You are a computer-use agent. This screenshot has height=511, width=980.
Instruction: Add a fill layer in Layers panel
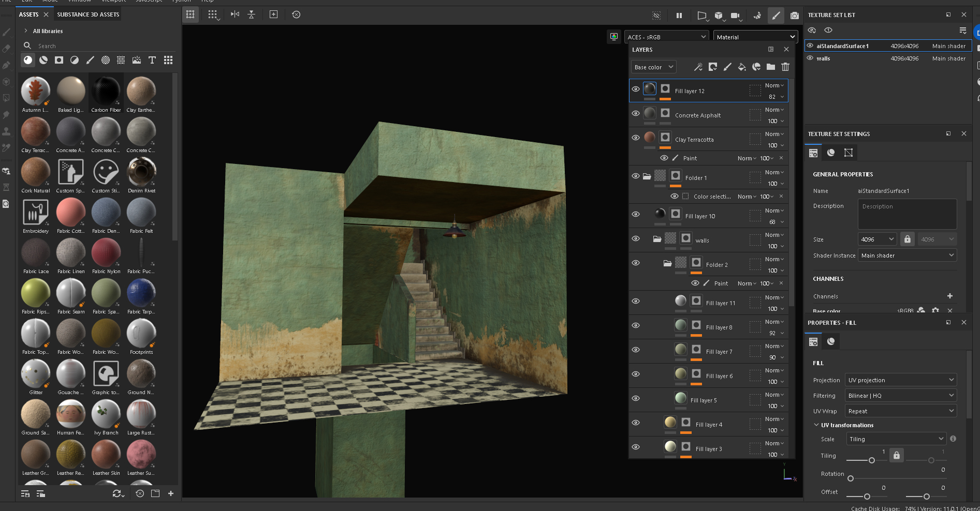[742, 67]
